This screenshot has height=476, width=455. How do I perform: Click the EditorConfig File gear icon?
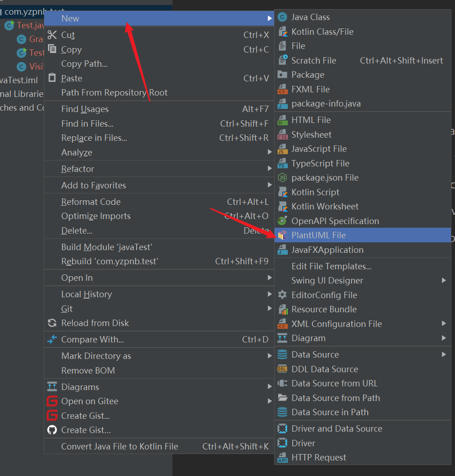coord(282,295)
